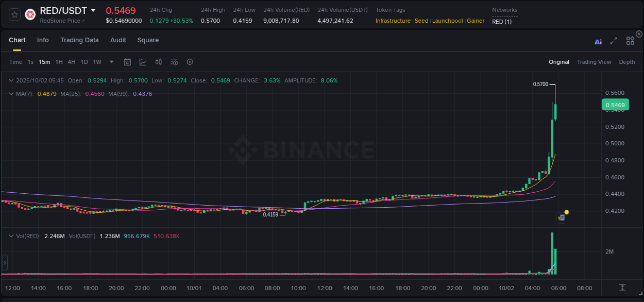Click the Launchpool token tag
This screenshot has width=644, height=302.
447,21
